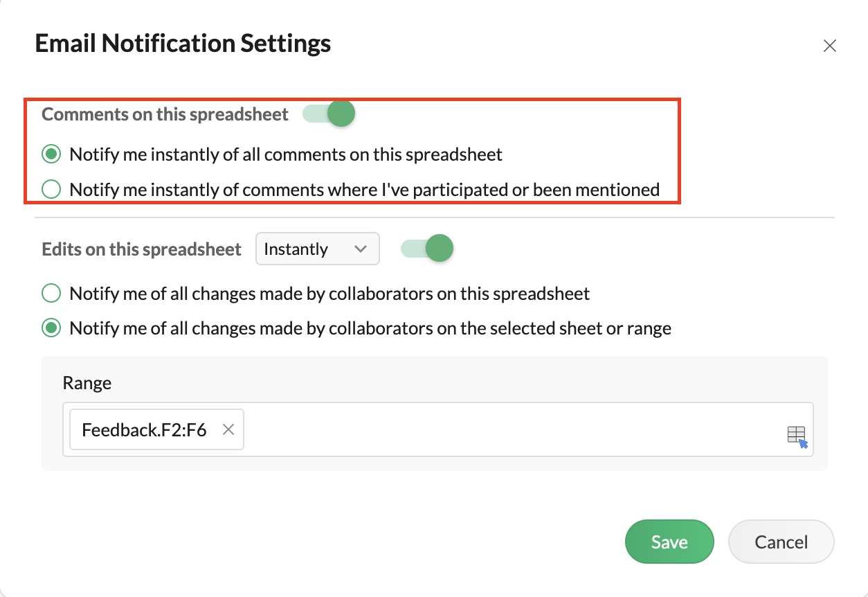The width and height of the screenshot is (868, 597).
Task: Close the Email Notification Settings dialog
Action: pyautogui.click(x=829, y=46)
